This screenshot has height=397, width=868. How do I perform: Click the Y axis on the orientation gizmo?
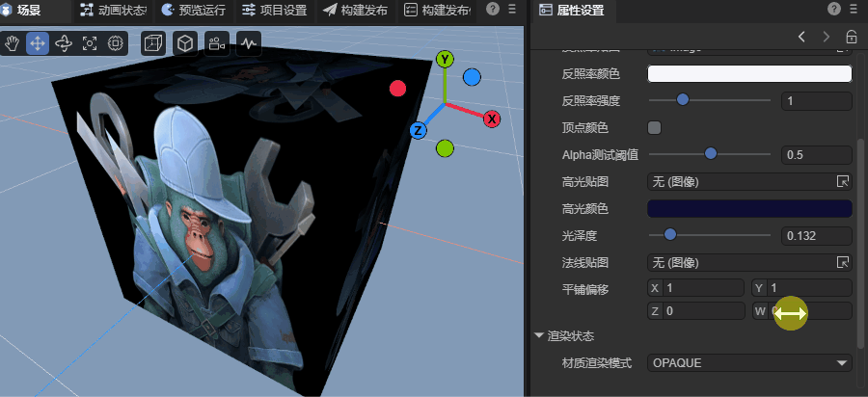pos(445,59)
